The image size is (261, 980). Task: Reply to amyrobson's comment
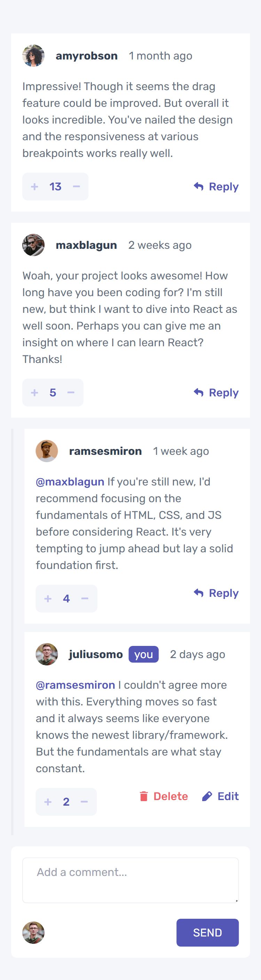pyautogui.click(x=216, y=187)
